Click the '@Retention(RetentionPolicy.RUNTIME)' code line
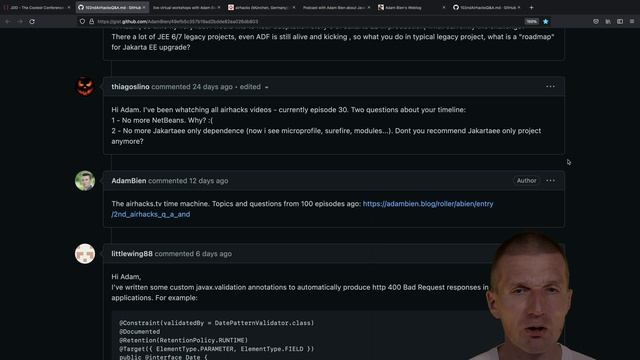This screenshot has height=360, width=640. point(183,340)
